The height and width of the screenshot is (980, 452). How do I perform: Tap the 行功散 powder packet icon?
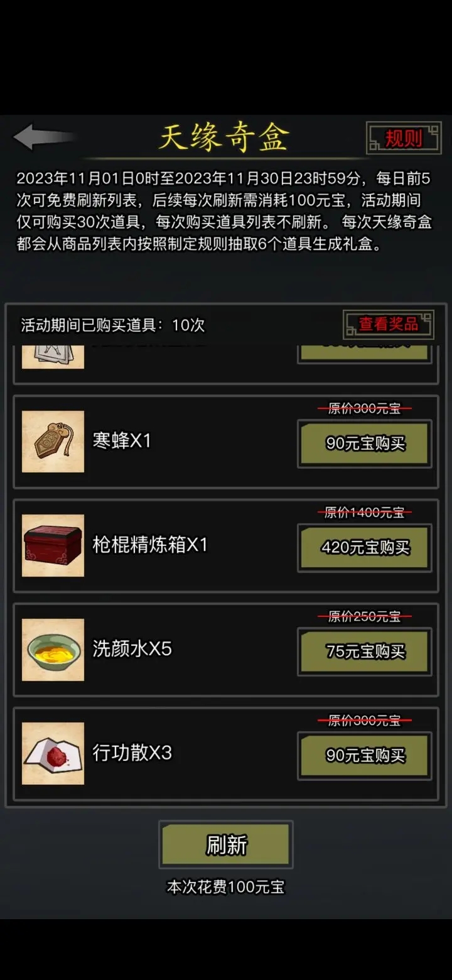click(53, 753)
